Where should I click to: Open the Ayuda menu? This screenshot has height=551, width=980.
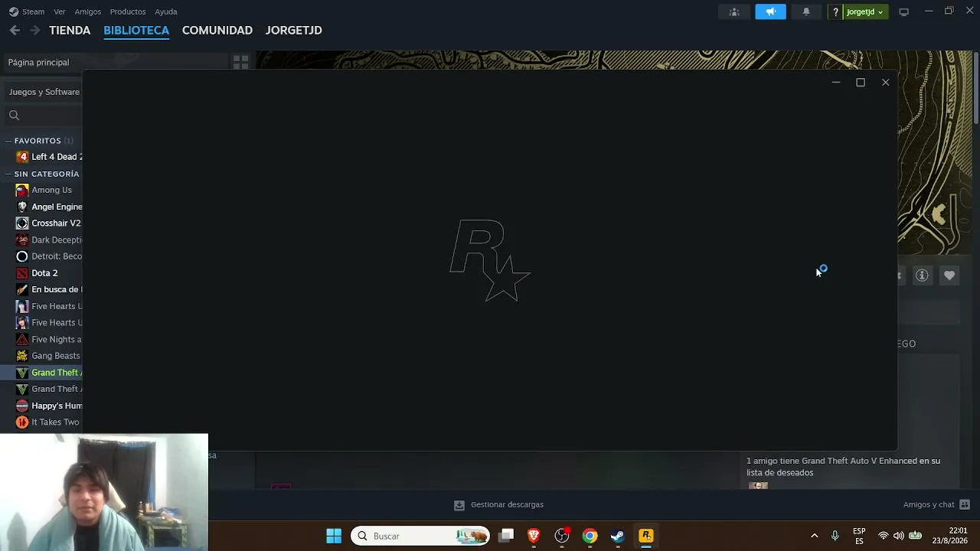click(x=166, y=11)
